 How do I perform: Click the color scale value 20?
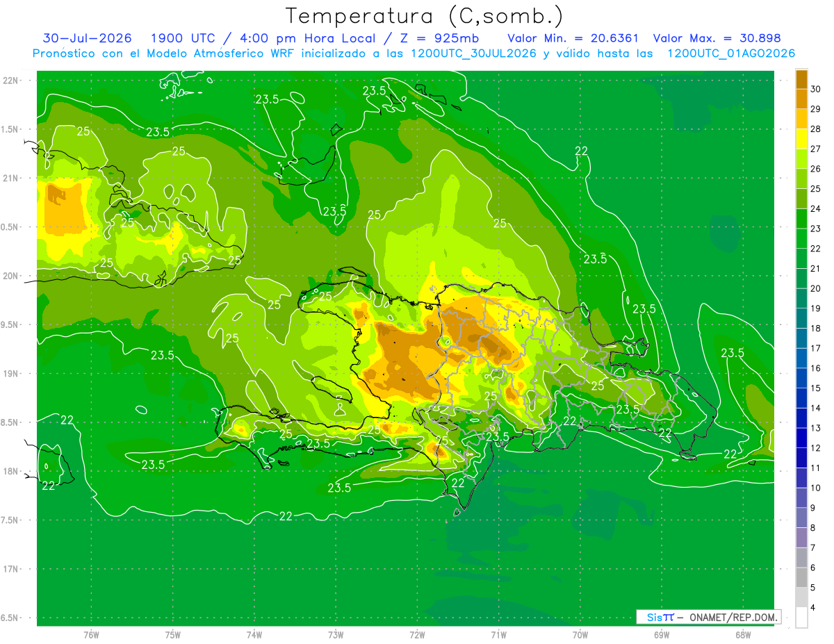coord(816,288)
